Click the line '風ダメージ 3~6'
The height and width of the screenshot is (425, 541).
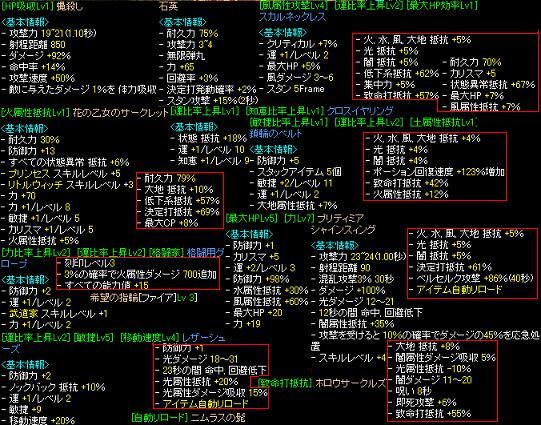click(x=300, y=78)
